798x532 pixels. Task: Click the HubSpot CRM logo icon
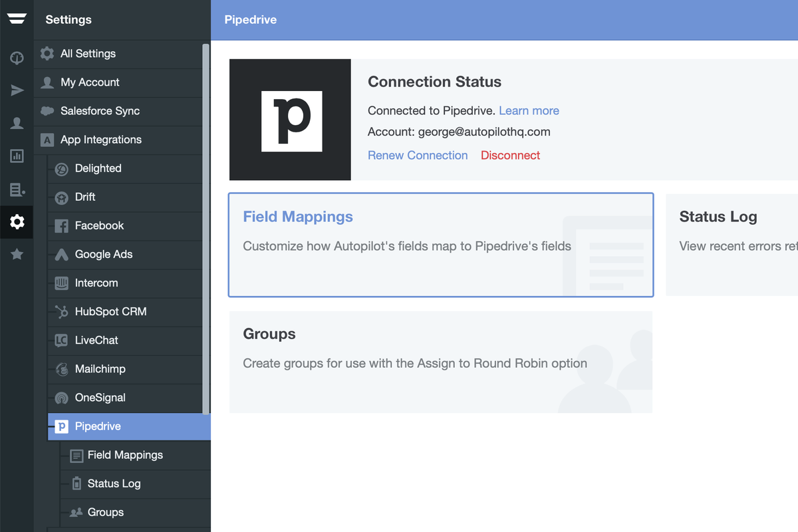[61, 312]
